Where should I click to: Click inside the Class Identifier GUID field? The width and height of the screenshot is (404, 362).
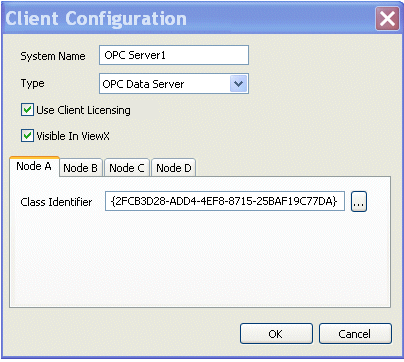pos(225,201)
